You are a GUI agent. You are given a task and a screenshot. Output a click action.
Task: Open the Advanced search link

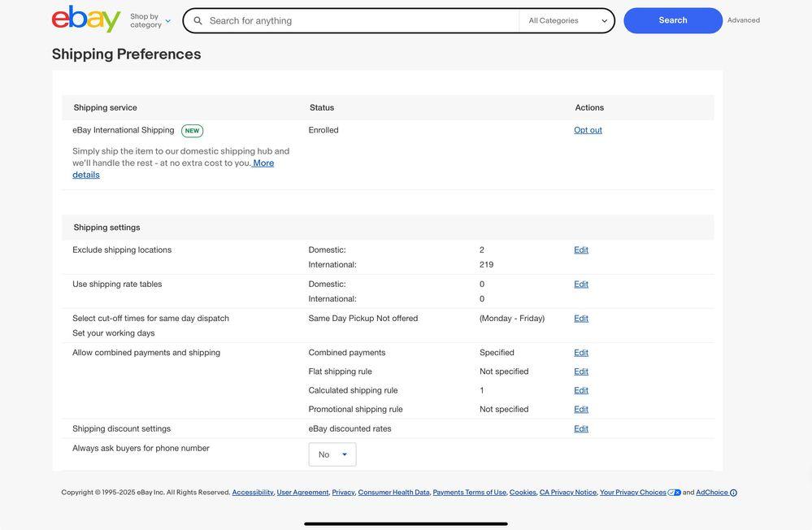744,20
